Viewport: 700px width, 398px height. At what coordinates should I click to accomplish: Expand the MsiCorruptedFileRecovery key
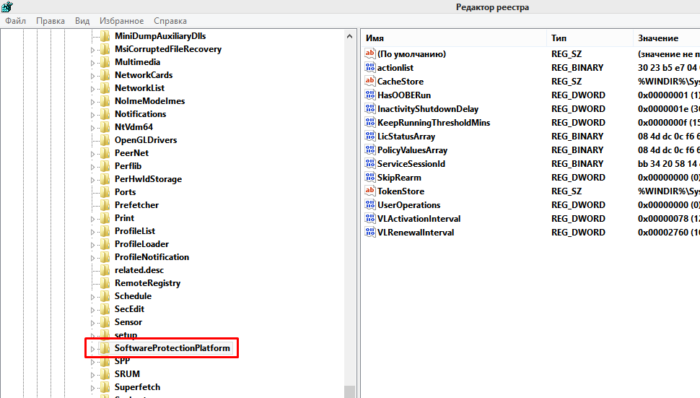(x=93, y=50)
